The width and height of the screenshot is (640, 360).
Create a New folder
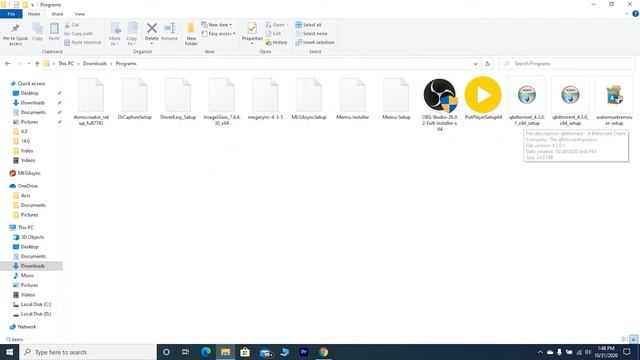pos(191,33)
